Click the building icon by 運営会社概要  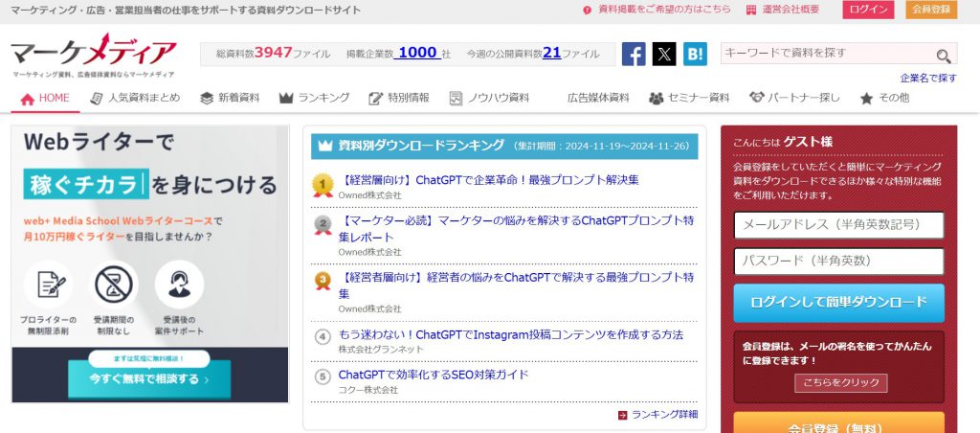click(751, 10)
